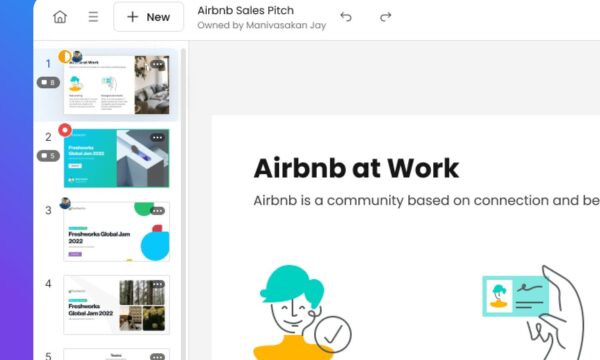This screenshot has width=600, height=360.
Task: Select slide 2 teal thumbnail
Action: click(x=116, y=158)
